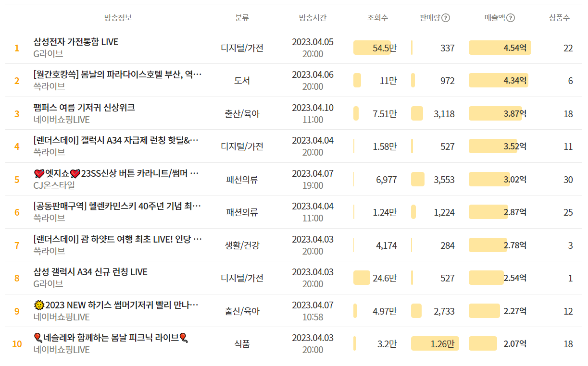Click product count 25

(x=568, y=212)
